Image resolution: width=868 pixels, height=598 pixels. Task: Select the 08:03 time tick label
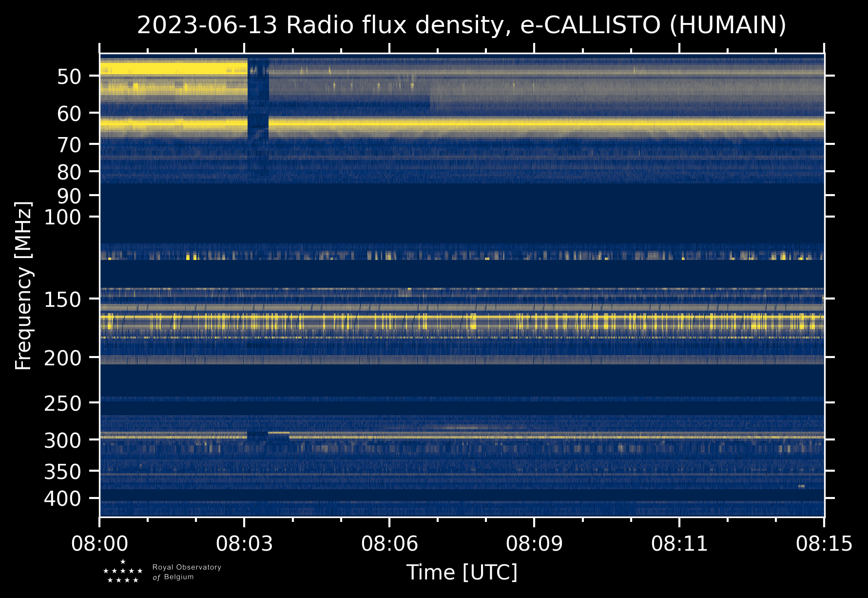244,543
